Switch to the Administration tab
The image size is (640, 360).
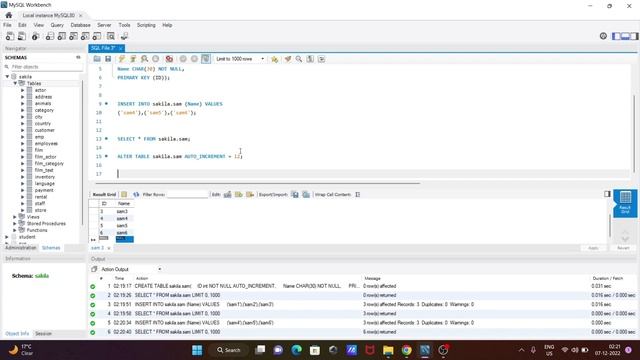(21, 248)
